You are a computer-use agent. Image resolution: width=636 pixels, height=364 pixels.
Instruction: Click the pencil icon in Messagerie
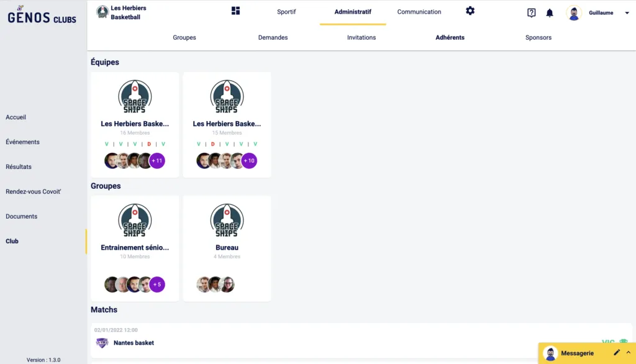point(617,353)
